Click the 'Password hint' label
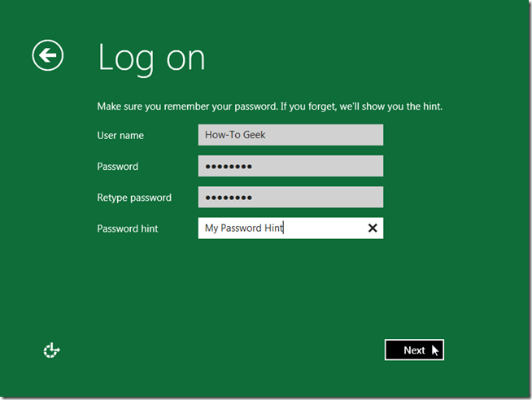This screenshot has height=400, width=532. pos(128,228)
